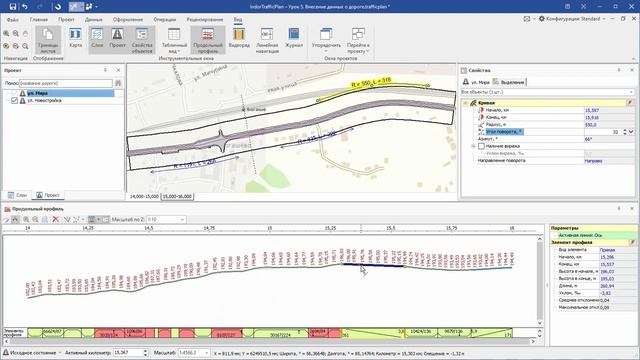Switch to the Оформление ribbon tab
This screenshot has width=640, height=360.
(128, 19)
